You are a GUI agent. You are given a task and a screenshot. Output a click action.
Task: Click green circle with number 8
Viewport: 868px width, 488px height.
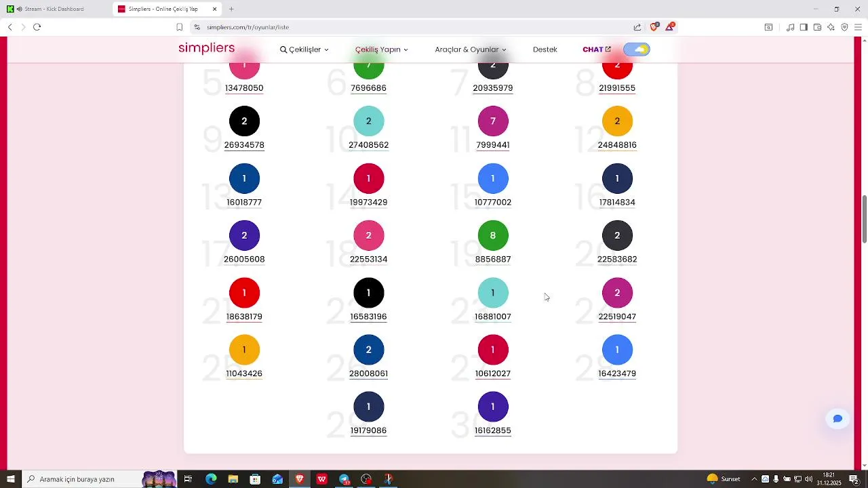click(x=493, y=236)
